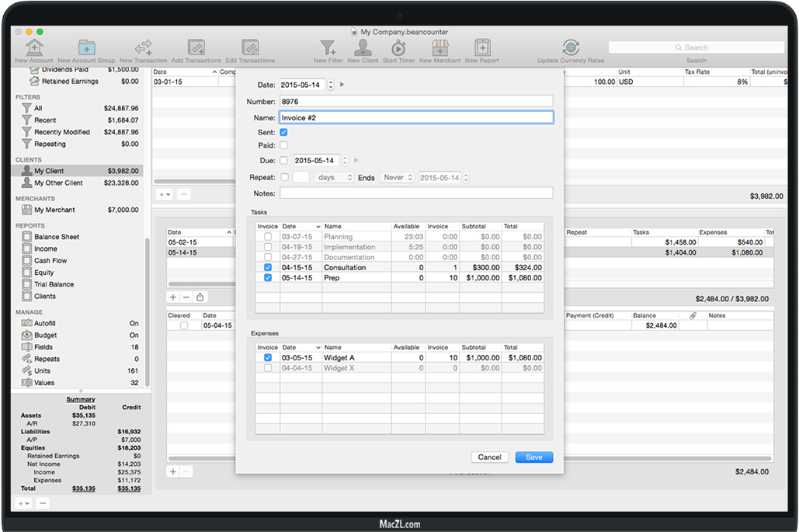Click the toolbar Search field

point(696,48)
